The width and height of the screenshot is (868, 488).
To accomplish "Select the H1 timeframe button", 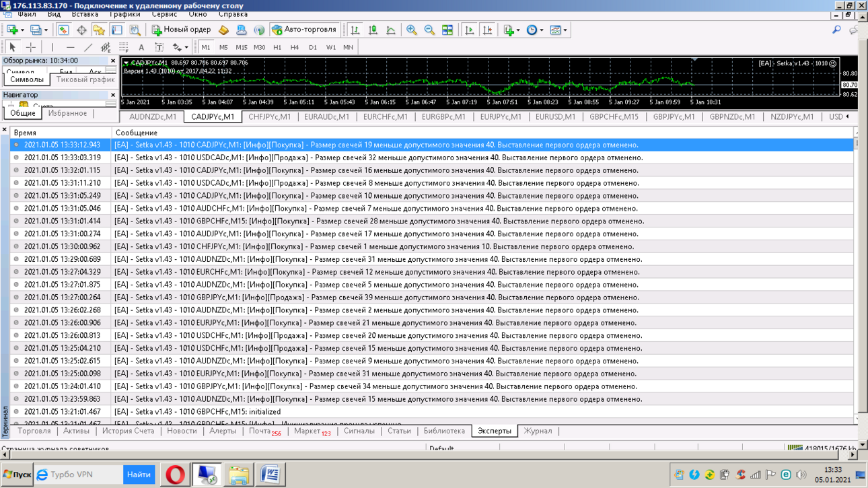I will click(277, 47).
